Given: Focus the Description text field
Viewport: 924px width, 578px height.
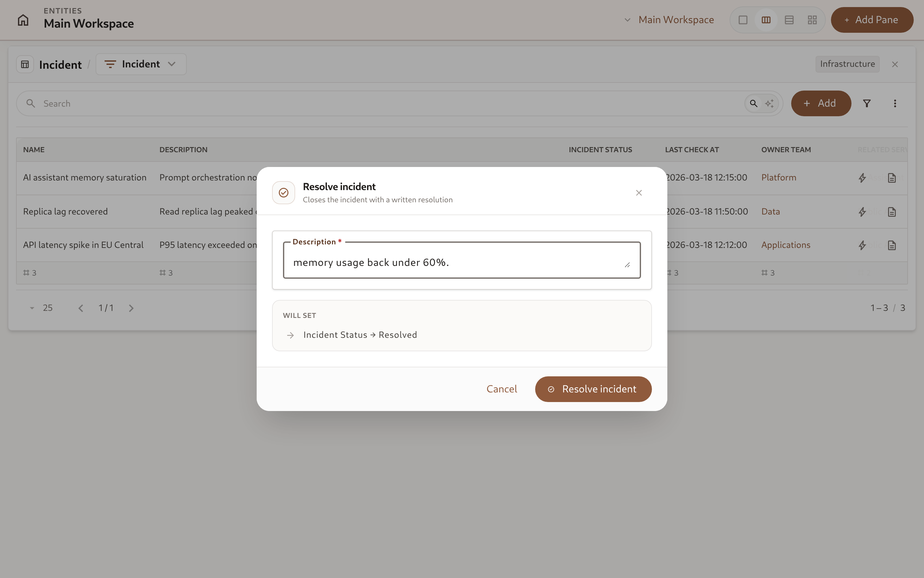Looking at the screenshot, I should [x=462, y=260].
